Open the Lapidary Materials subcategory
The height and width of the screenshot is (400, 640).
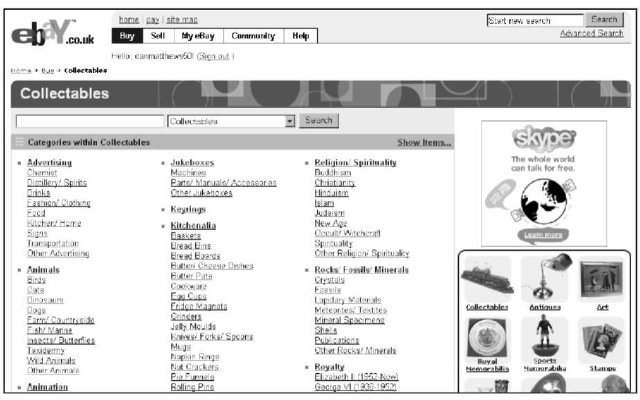click(x=348, y=300)
